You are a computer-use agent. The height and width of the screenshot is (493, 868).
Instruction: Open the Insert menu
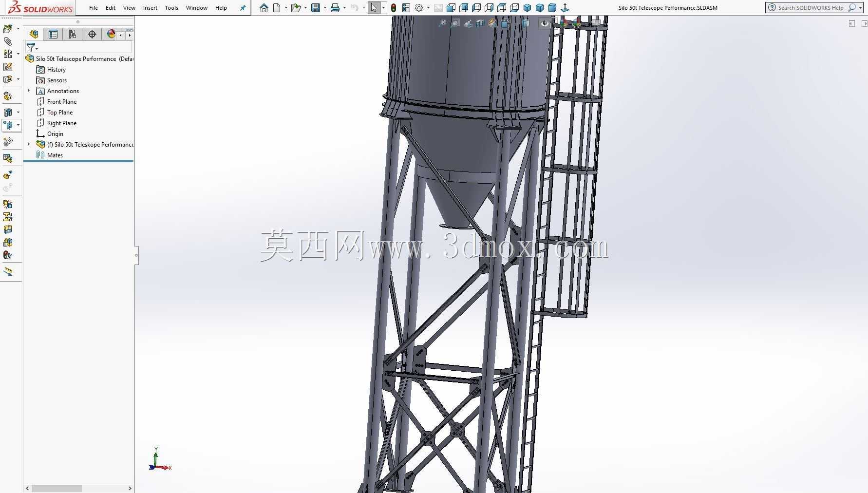pyautogui.click(x=150, y=8)
